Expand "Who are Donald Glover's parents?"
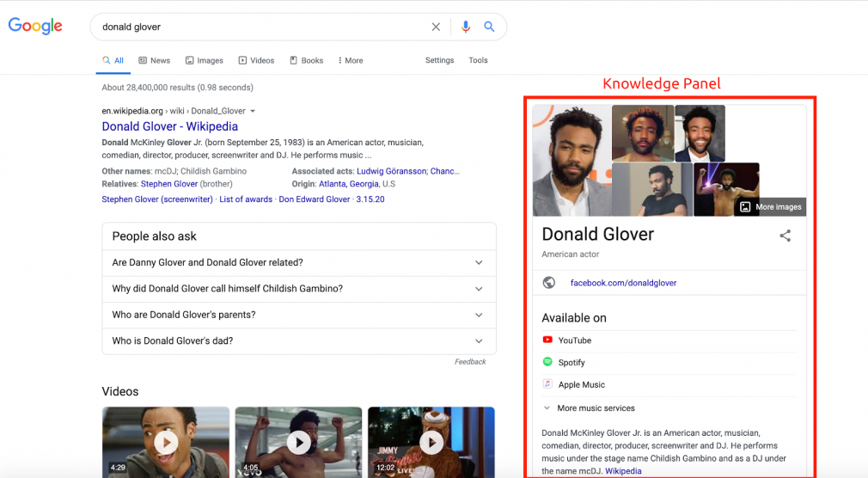Screen dimensions: 868x478 [299, 315]
